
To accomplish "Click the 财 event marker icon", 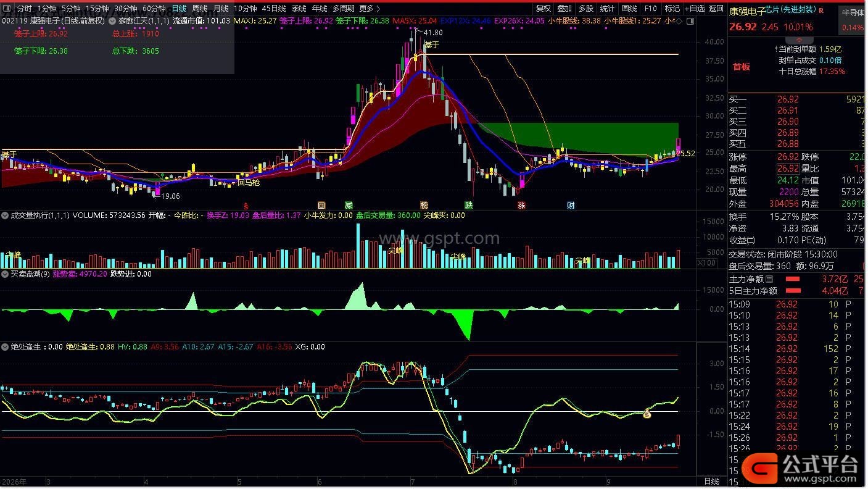I will [x=571, y=206].
